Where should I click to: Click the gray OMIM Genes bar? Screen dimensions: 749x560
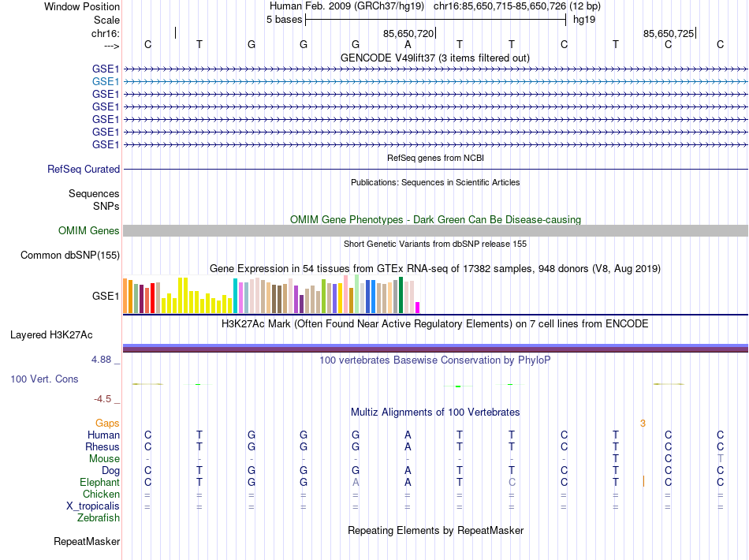tap(435, 231)
